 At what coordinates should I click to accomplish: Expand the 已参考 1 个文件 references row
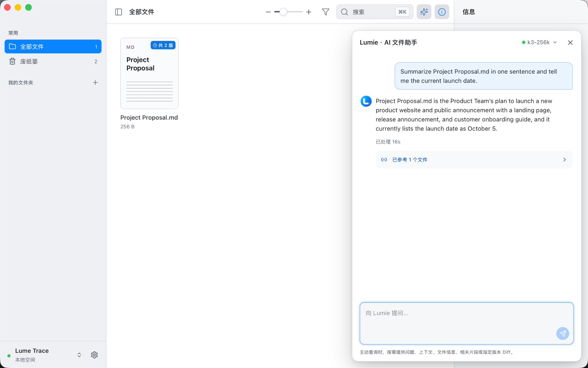coord(474,160)
